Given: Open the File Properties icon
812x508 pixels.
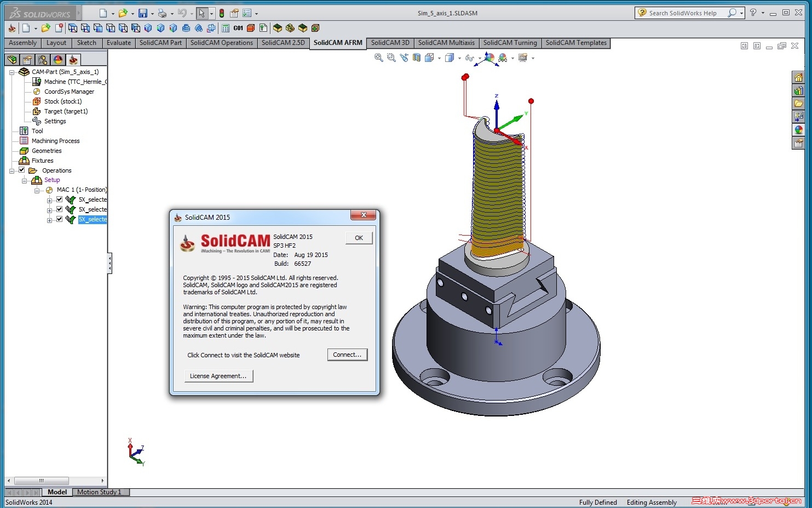Looking at the screenshot, I should click(x=234, y=13).
